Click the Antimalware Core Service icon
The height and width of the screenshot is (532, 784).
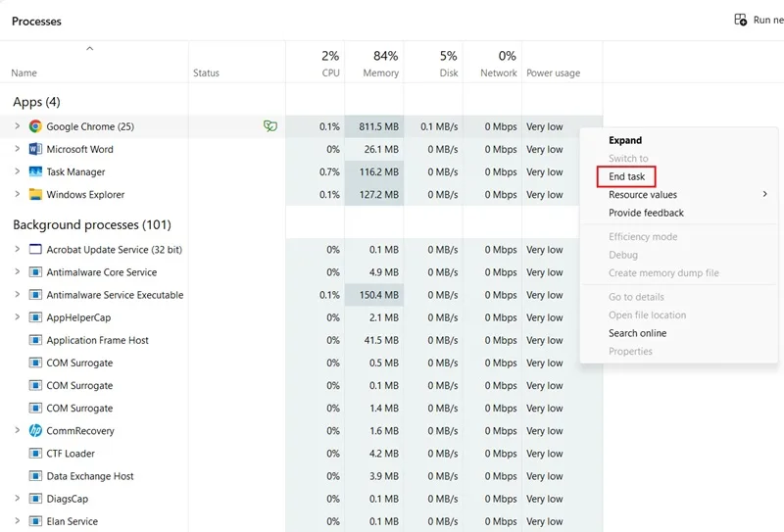[35, 272]
